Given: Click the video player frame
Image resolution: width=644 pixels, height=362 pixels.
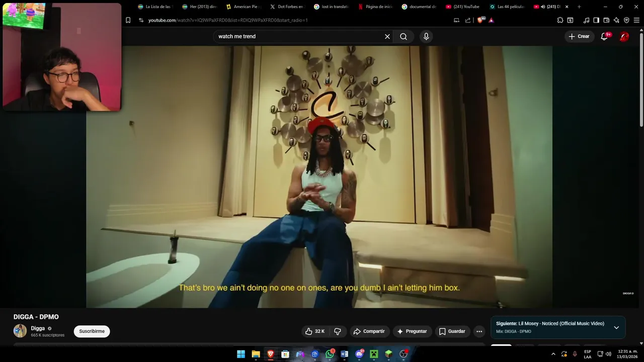Looking at the screenshot, I should pyautogui.click(x=319, y=177).
